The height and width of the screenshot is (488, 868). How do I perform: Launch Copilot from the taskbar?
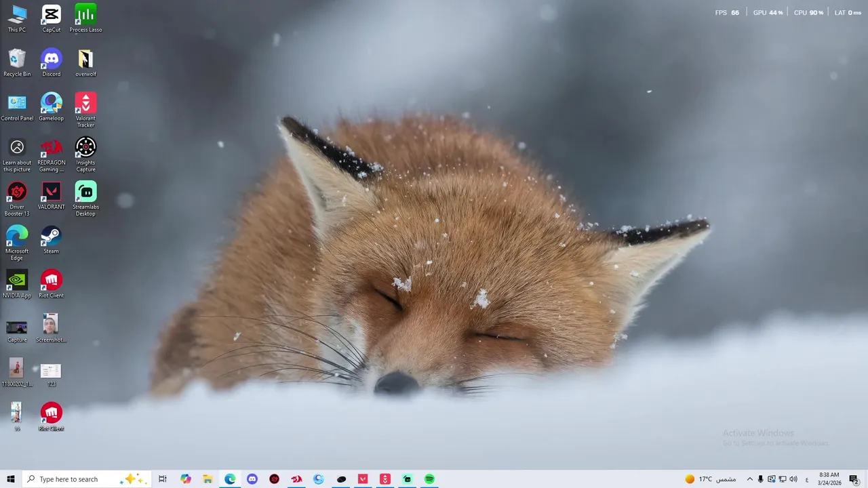(186, 479)
